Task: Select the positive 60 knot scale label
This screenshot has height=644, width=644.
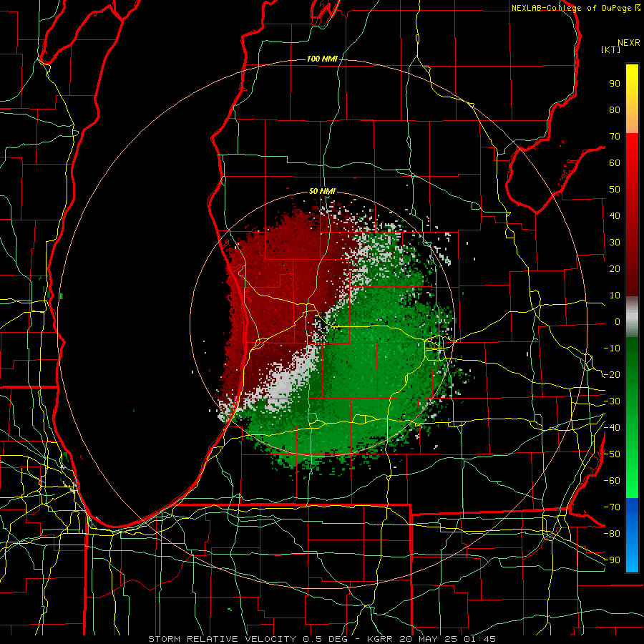Action: (x=615, y=162)
